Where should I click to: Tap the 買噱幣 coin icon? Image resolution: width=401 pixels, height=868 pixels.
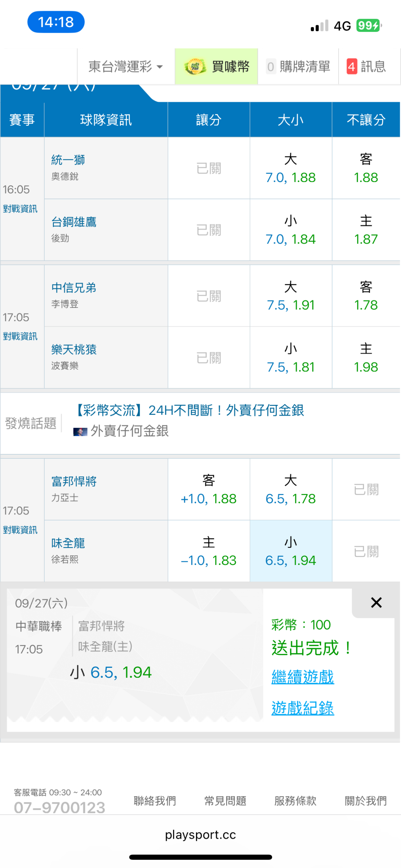[195, 67]
